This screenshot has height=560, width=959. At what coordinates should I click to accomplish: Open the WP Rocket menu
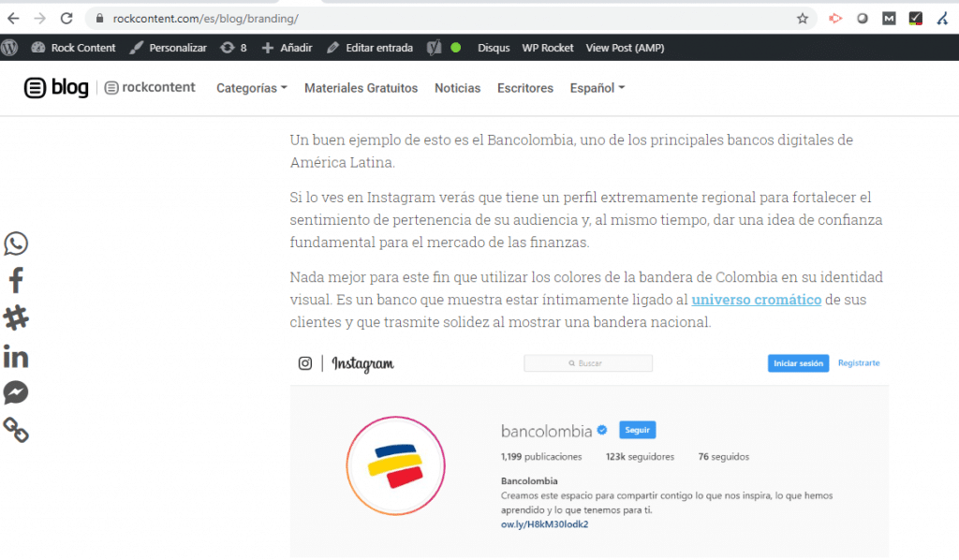pos(547,48)
